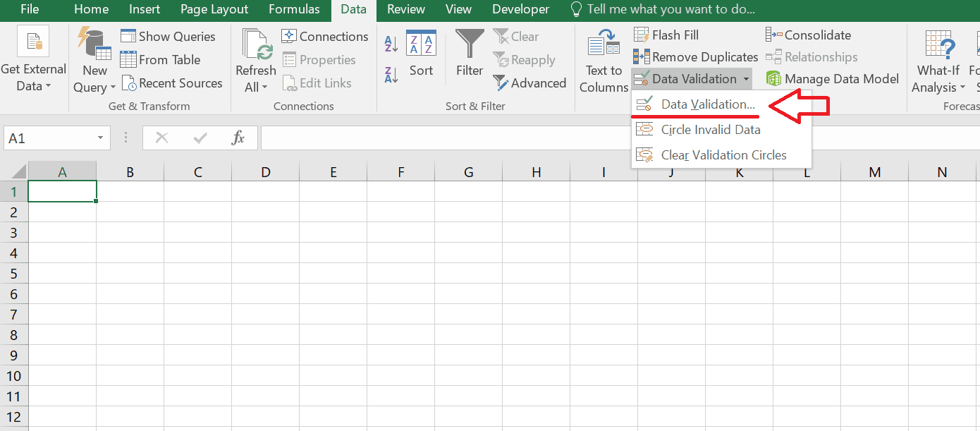Click the Consolidate icon

coord(774,35)
